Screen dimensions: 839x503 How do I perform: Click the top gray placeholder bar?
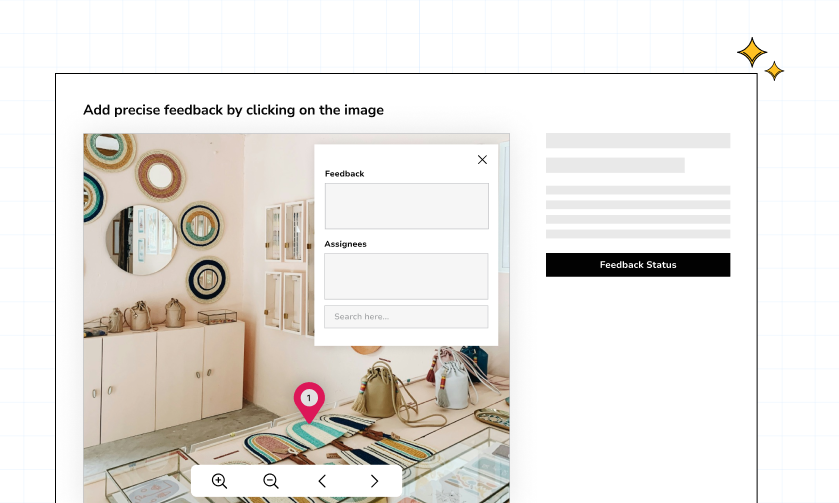[x=637, y=141]
